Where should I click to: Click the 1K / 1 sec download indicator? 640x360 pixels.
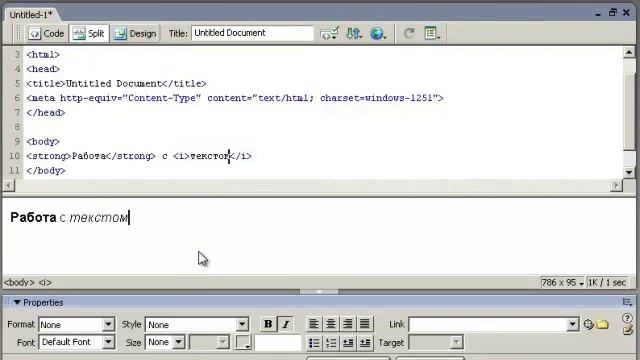pyautogui.click(x=607, y=282)
